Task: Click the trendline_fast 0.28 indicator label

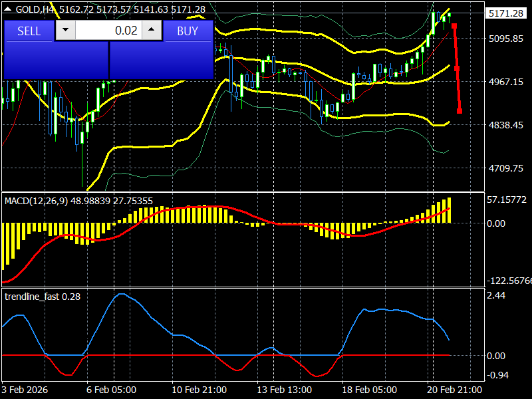Action: 43,297
